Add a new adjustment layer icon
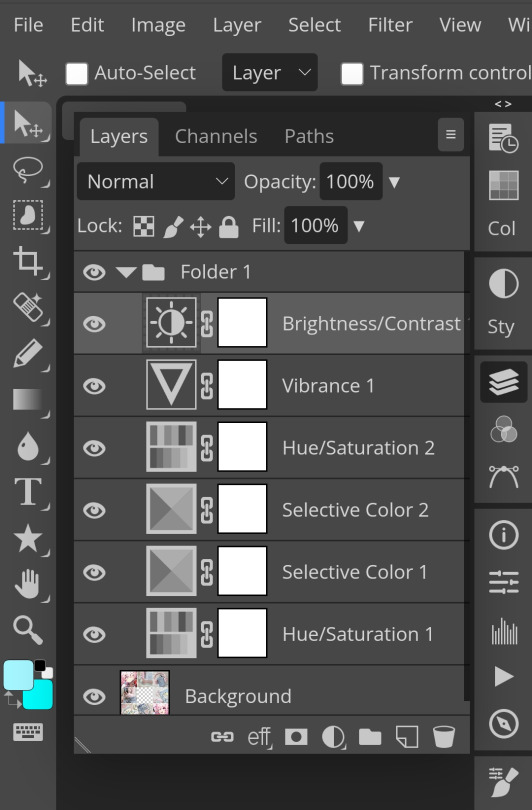The image size is (532, 810). pyautogui.click(x=333, y=737)
